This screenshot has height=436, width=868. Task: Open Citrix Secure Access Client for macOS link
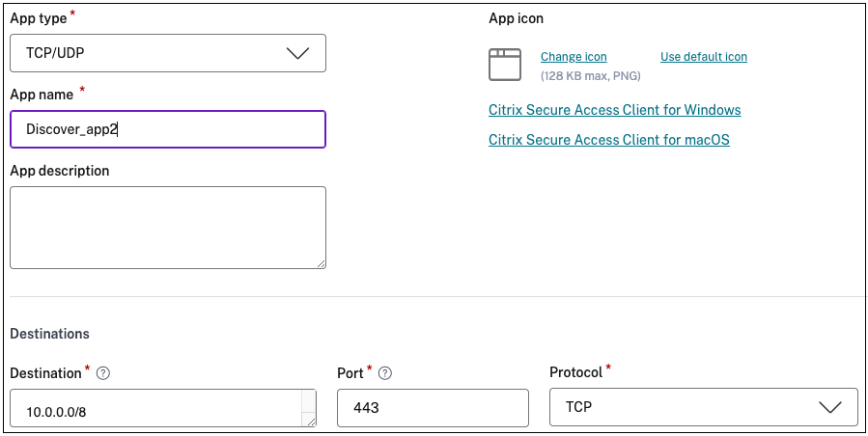pyautogui.click(x=608, y=140)
